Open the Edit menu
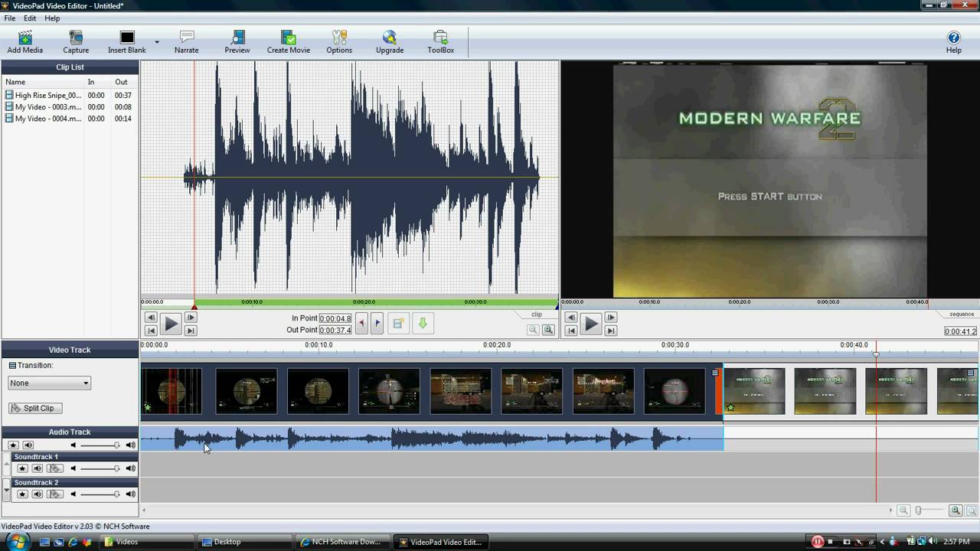Screen dimensions: 980x551 (x=30, y=18)
